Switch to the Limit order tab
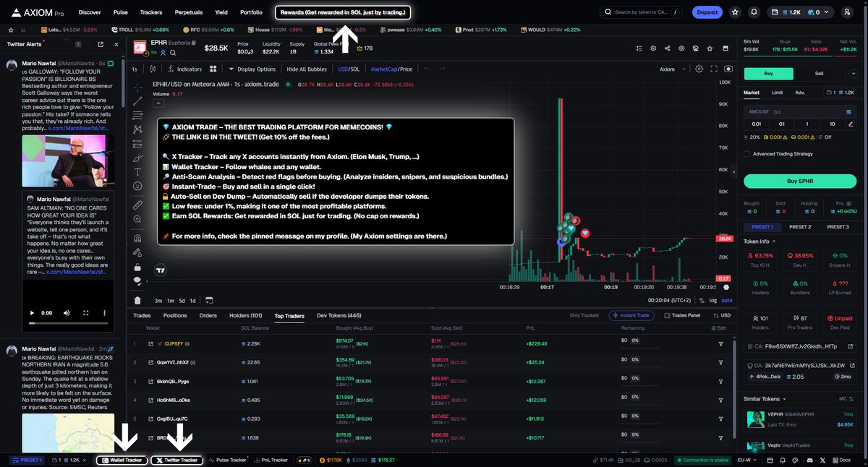Image resolution: width=868 pixels, height=467 pixels. pyautogui.click(x=777, y=93)
